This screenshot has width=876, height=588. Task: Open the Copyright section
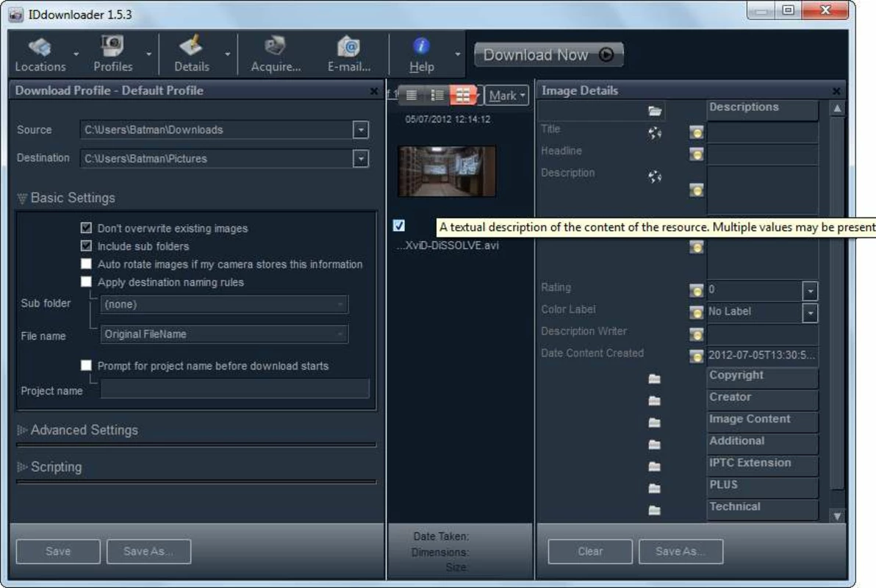(762, 378)
